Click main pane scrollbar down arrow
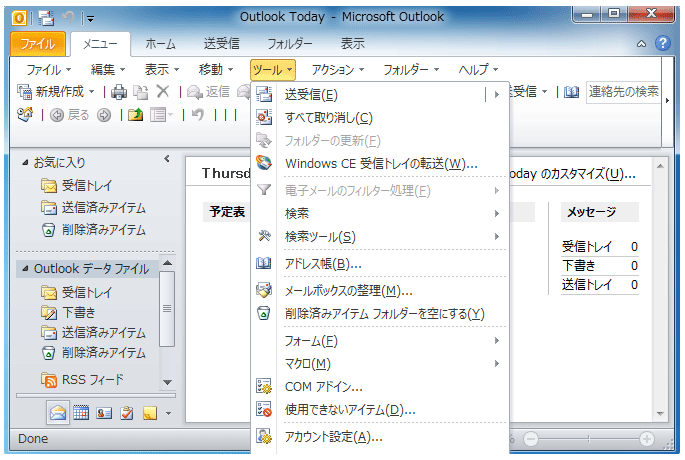The height and width of the screenshot is (460, 685). click(660, 413)
